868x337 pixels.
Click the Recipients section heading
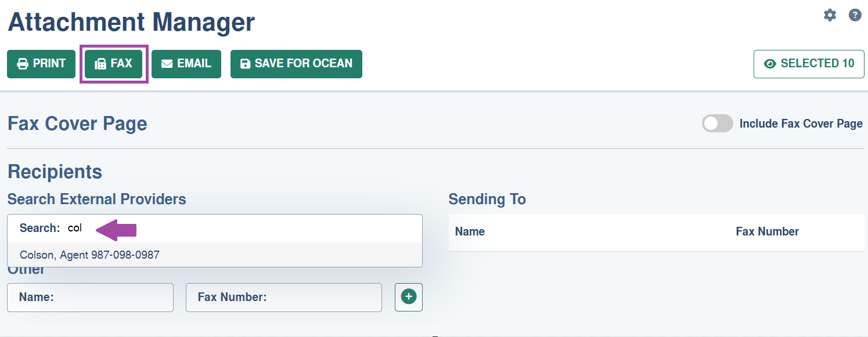[x=55, y=172]
